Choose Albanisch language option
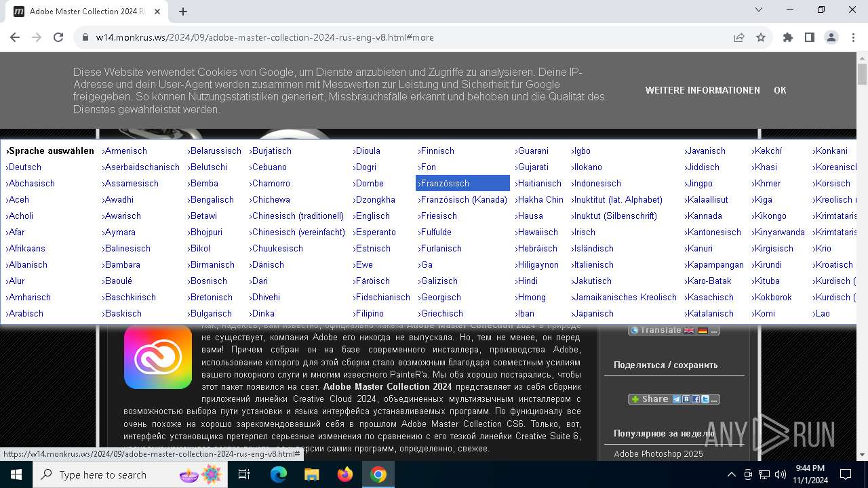Screen dimensions: 868x488 (26, 264)
